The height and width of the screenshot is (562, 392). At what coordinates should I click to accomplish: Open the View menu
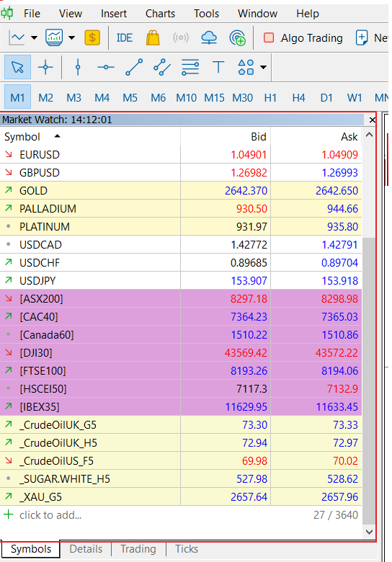[x=70, y=14]
